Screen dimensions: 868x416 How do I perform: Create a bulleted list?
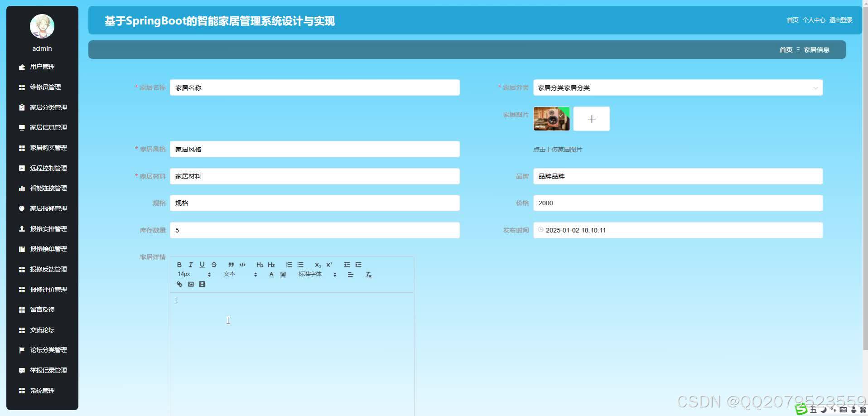(x=300, y=265)
